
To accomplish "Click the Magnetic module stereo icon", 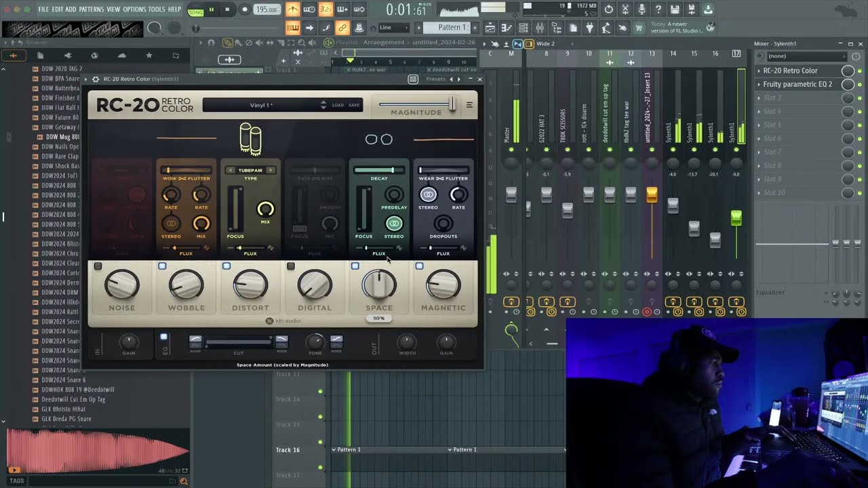I will pos(428,195).
